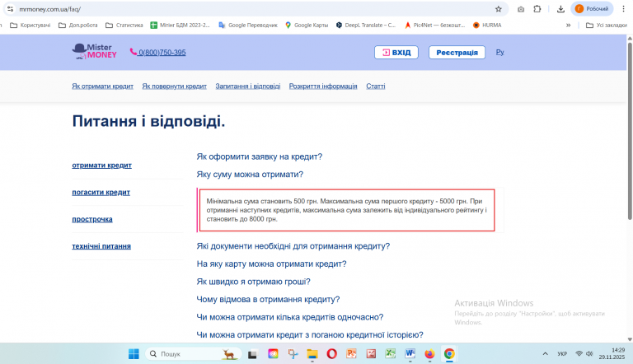
Task: Show more bookmarks with the chevron
Action: click(x=568, y=25)
